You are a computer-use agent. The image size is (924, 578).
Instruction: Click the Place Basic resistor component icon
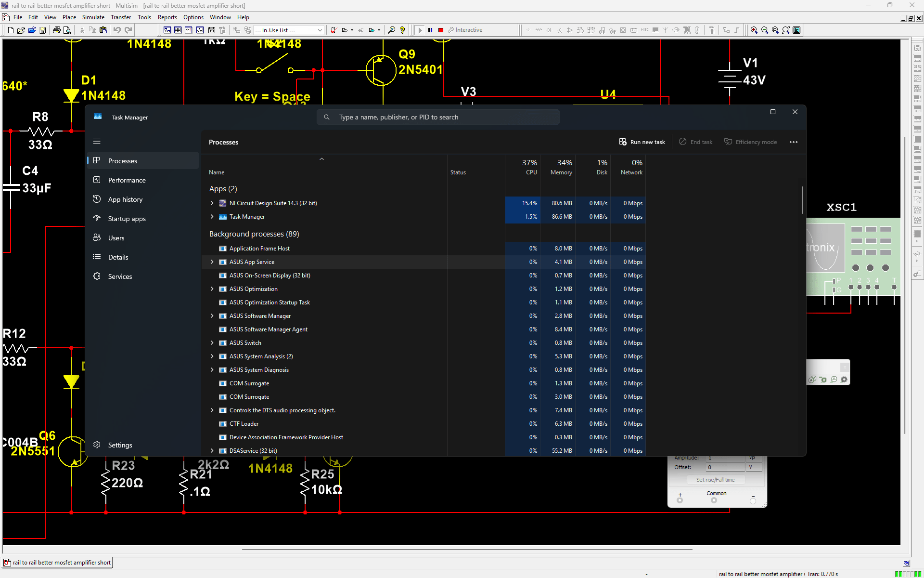[539, 30]
